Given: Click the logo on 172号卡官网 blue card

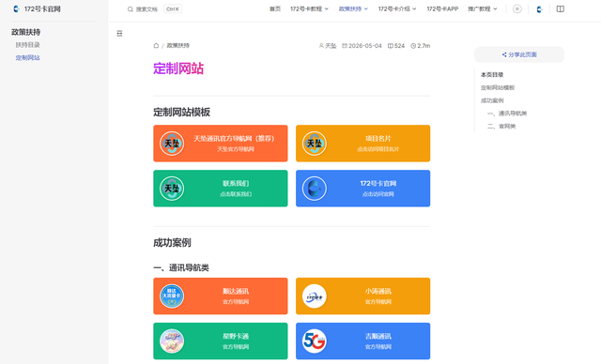Looking at the screenshot, I should coord(315,189).
